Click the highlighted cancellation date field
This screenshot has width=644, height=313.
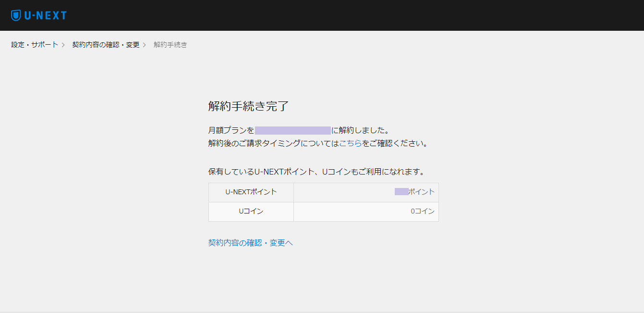pos(293,130)
